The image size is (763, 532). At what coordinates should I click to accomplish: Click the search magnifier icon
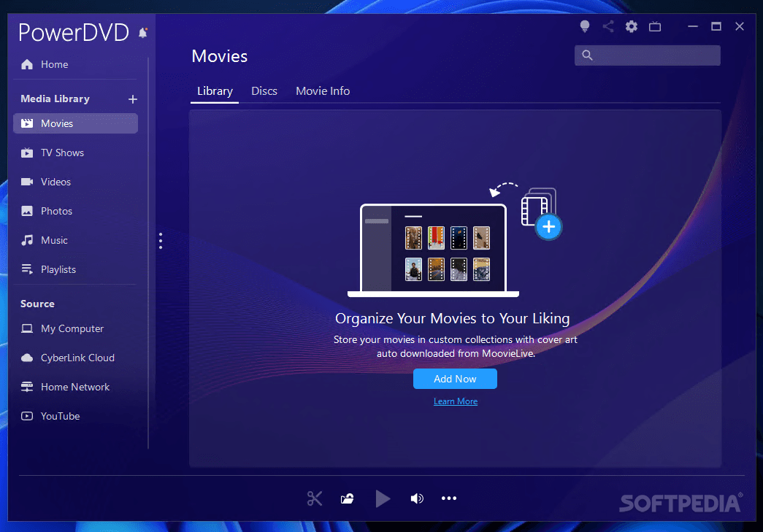587,55
